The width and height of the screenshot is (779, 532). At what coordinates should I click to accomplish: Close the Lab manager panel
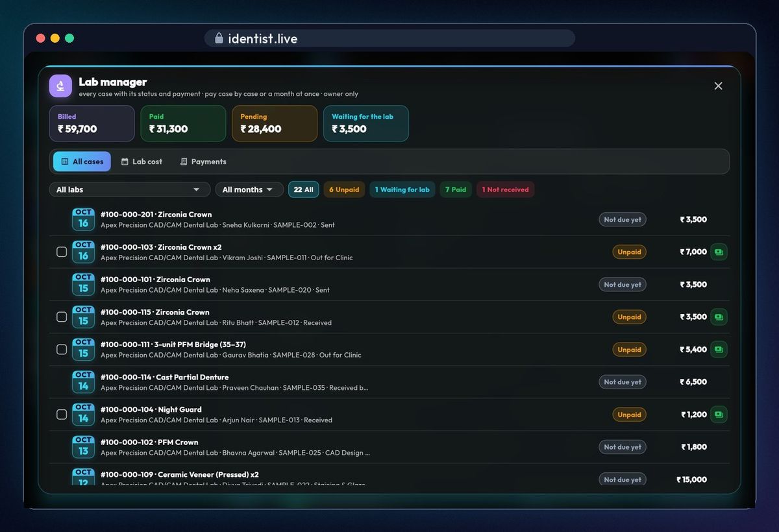(718, 86)
